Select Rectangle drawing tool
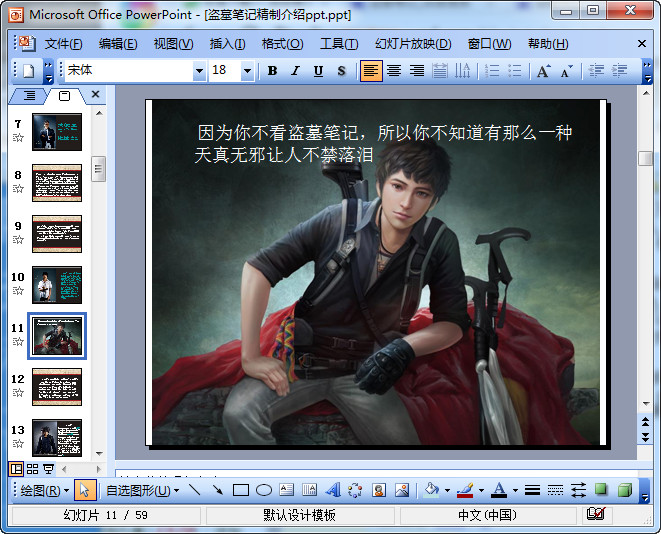661x534 pixels. (241, 490)
